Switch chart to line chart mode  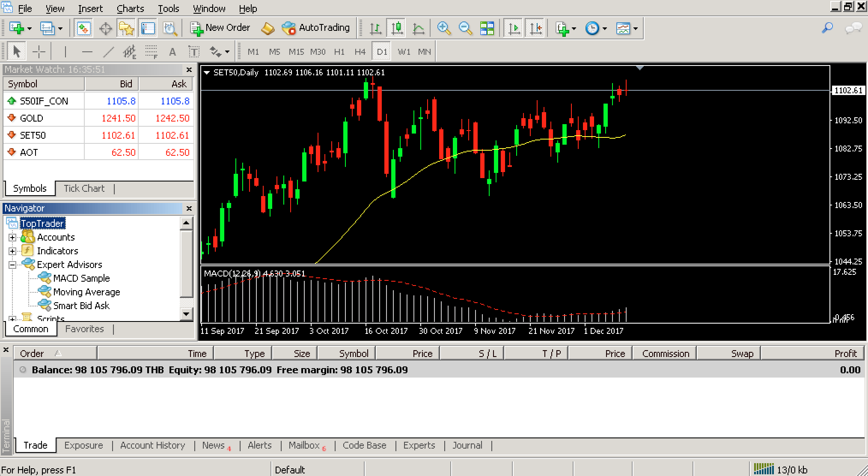[x=418, y=28]
